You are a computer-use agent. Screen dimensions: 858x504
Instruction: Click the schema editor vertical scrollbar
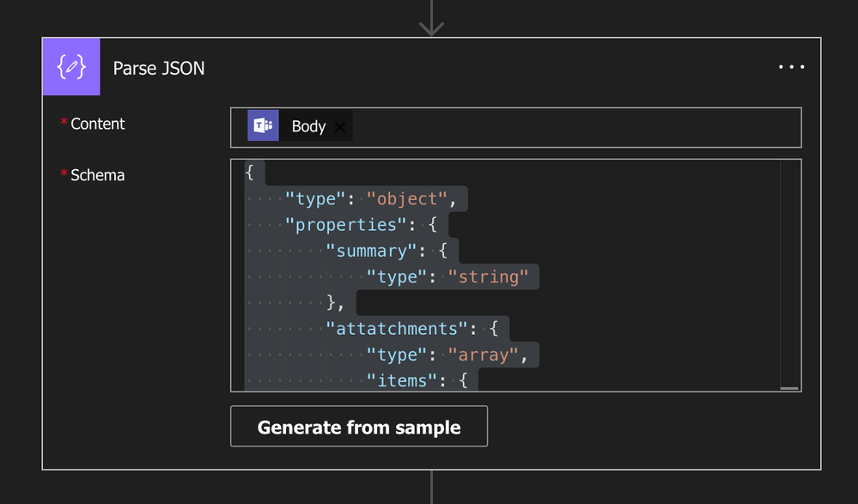(x=789, y=276)
